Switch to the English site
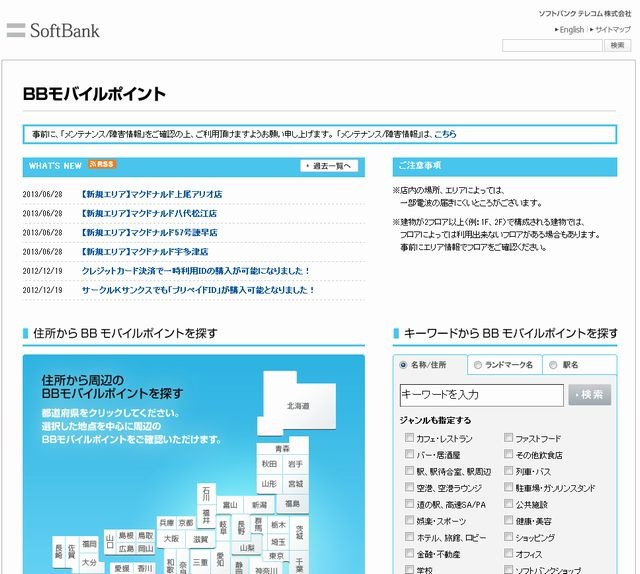The image size is (640, 574). [x=570, y=30]
